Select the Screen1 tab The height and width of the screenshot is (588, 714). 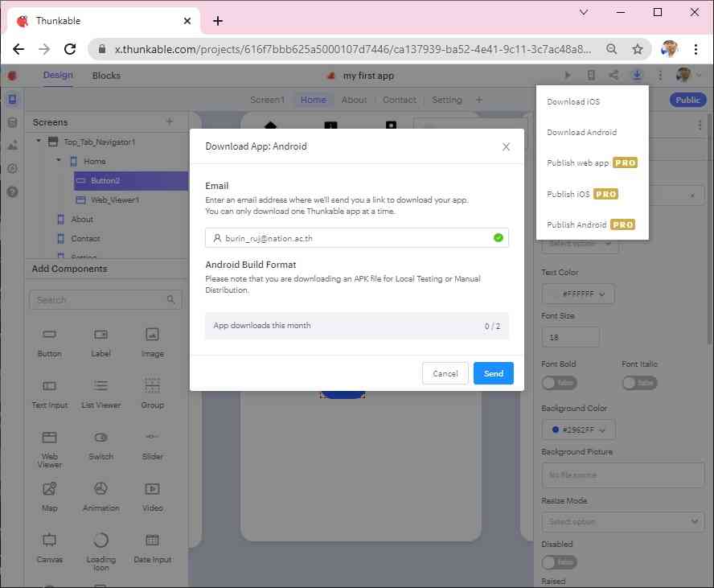tap(267, 100)
